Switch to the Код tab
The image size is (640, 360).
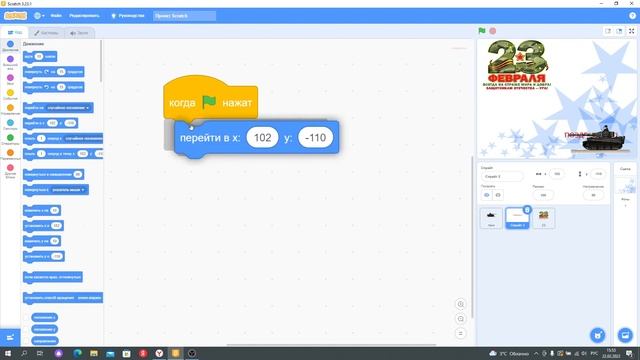pos(15,33)
